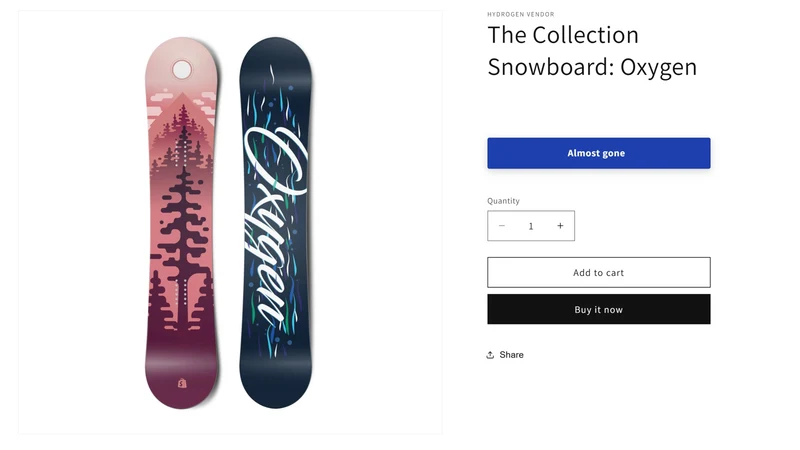Click the Hydrogen Vendor label
This screenshot has width=800, height=450.
[x=520, y=14]
